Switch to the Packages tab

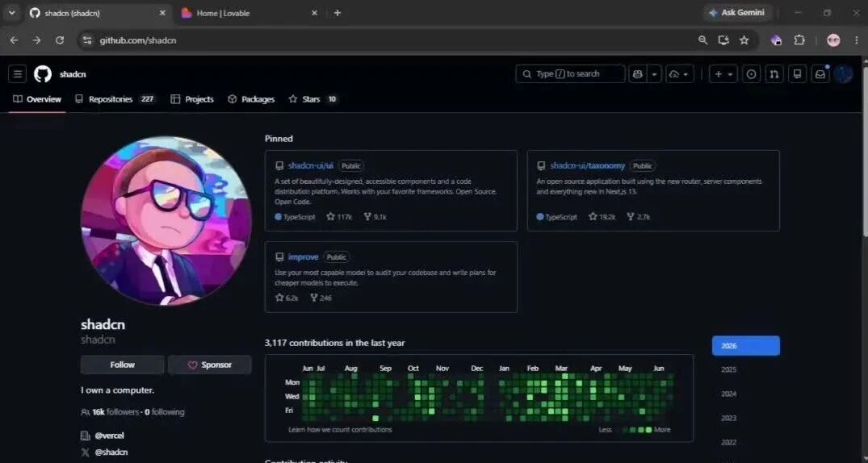coord(251,99)
